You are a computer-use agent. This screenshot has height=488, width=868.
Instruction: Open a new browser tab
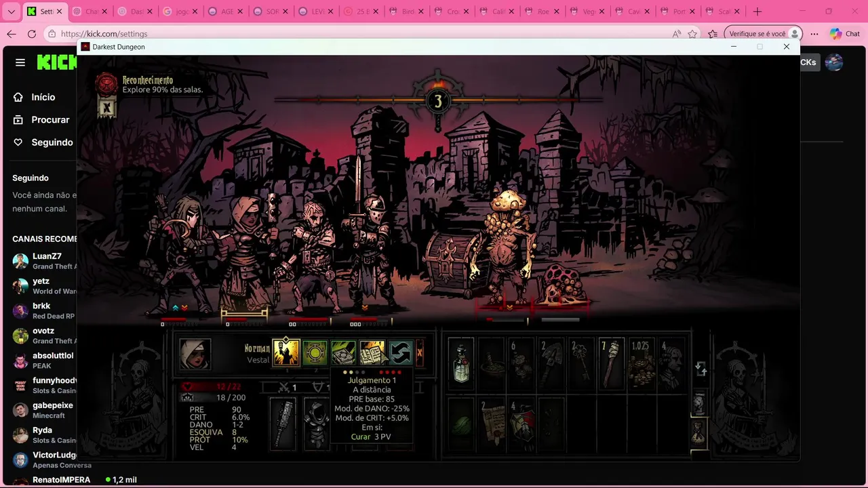point(757,12)
